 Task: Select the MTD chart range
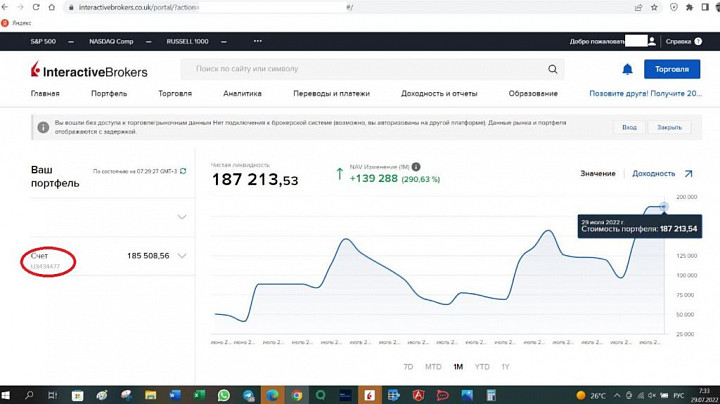click(x=433, y=366)
